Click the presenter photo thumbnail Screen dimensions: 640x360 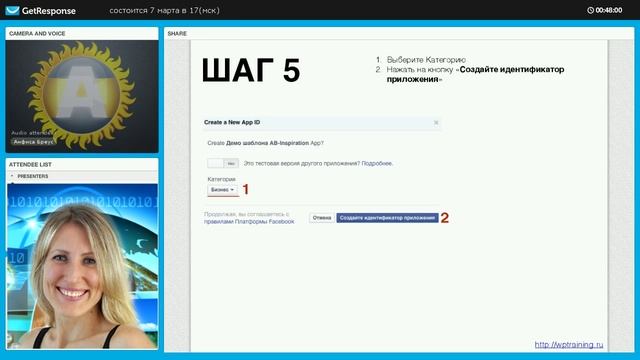[x=82, y=266]
